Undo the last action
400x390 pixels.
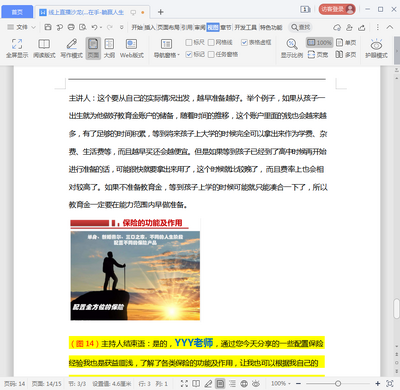click(x=94, y=27)
